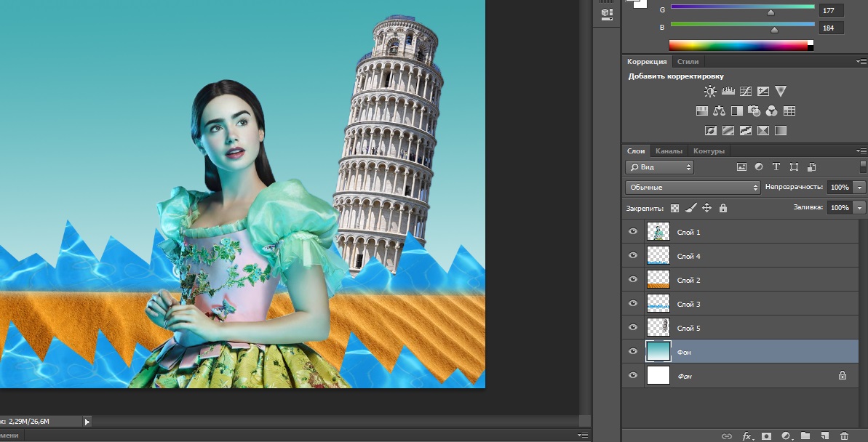The height and width of the screenshot is (442, 868).
Task: Switch to the Каналы tab
Action: pyautogui.click(x=669, y=150)
